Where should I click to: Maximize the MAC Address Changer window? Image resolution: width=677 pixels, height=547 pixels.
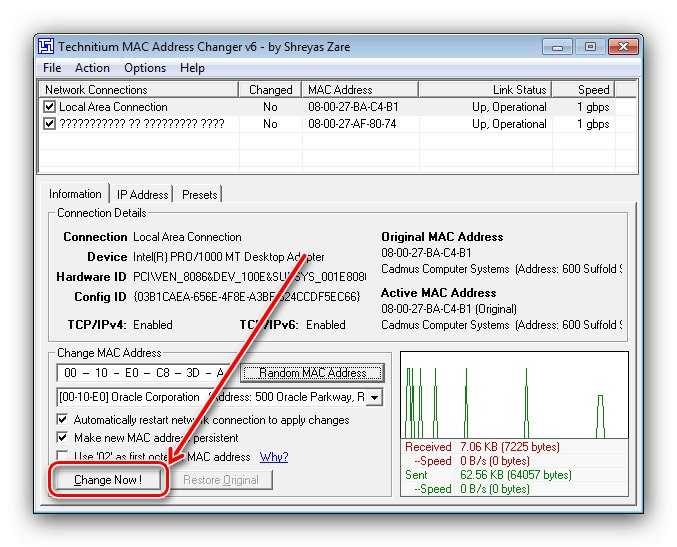pos(590,47)
